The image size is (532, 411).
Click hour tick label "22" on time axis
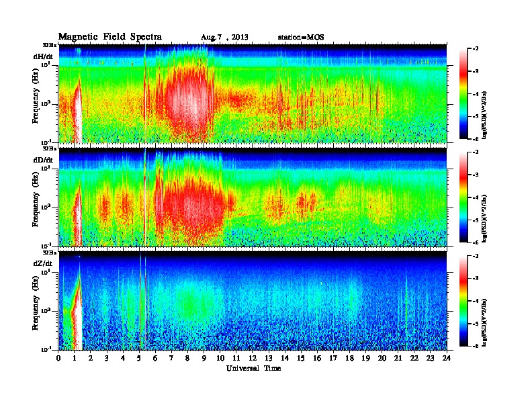click(x=414, y=358)
